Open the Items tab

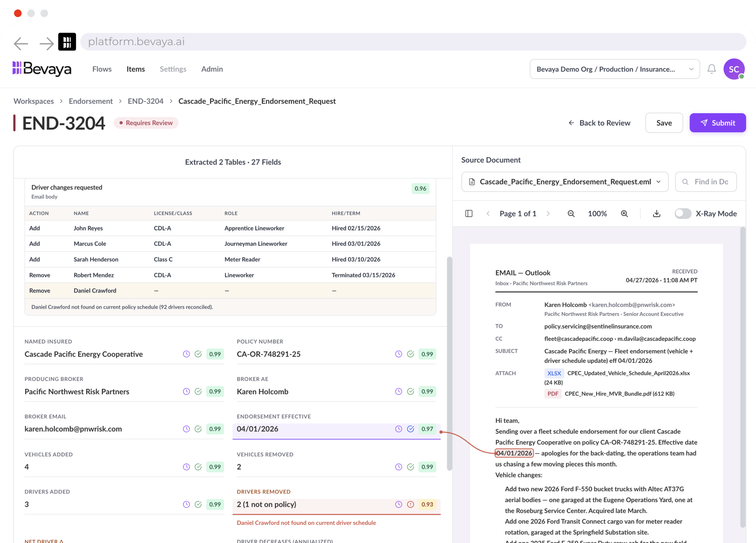click(136, 69)
